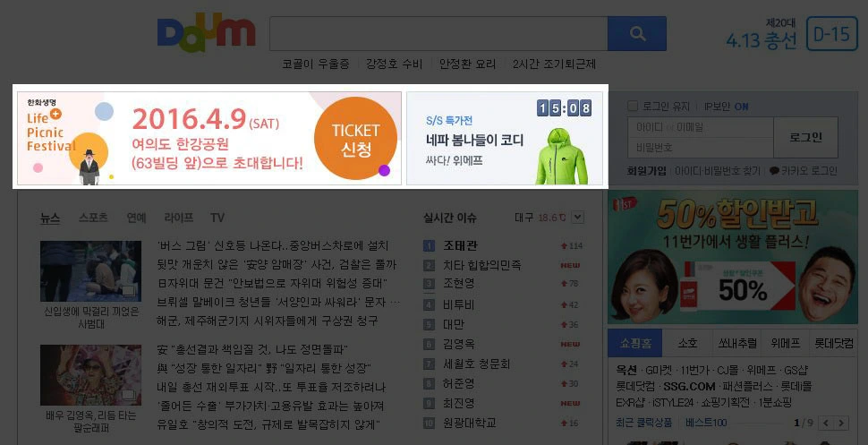Open the 연예 news tab
This screenshot has width=868, height=445.
(136, 218)
